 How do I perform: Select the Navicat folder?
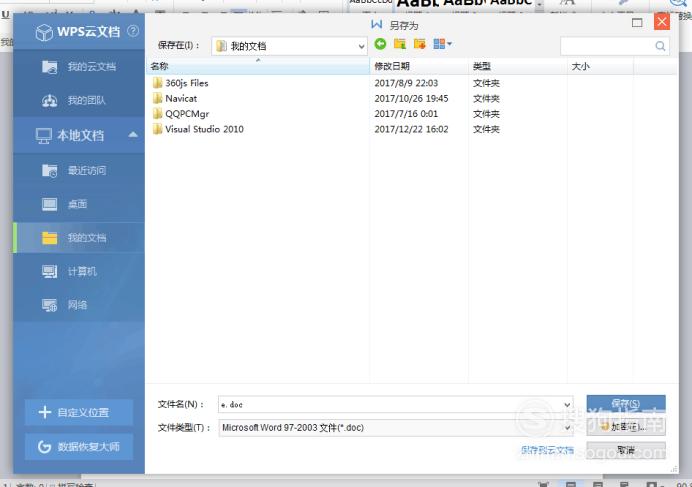pyautogui.click(x=181, y=98)
